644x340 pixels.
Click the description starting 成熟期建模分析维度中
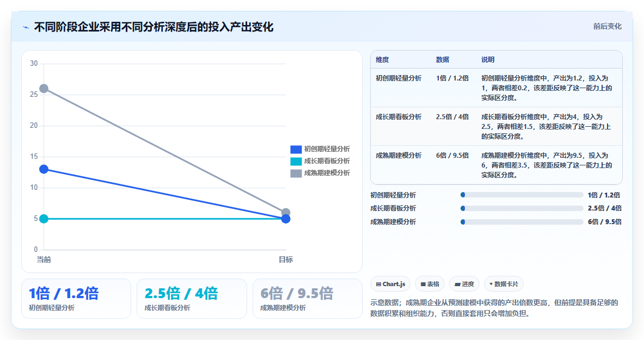[x=547, y=165]
